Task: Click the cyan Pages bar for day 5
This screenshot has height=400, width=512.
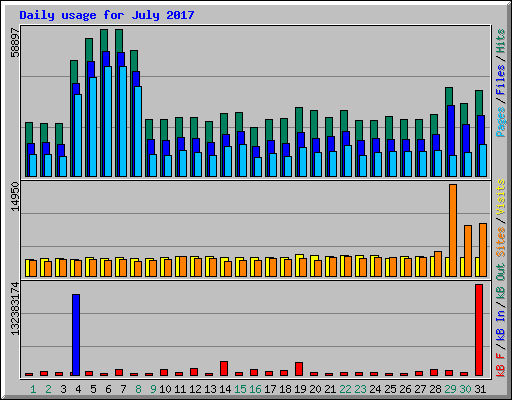Action: pos(93,127)
